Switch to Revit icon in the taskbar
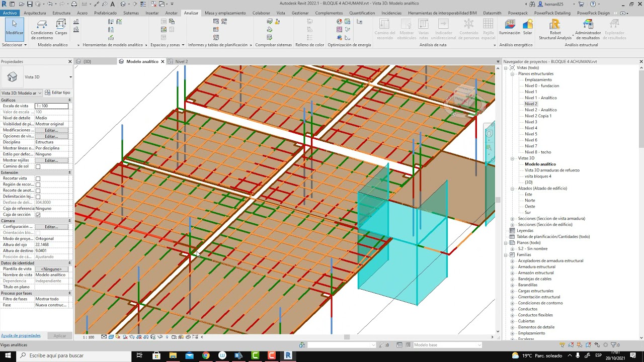The width and height of the screenshot is (644, 362). pyautogui.click(x=288, y=355)
